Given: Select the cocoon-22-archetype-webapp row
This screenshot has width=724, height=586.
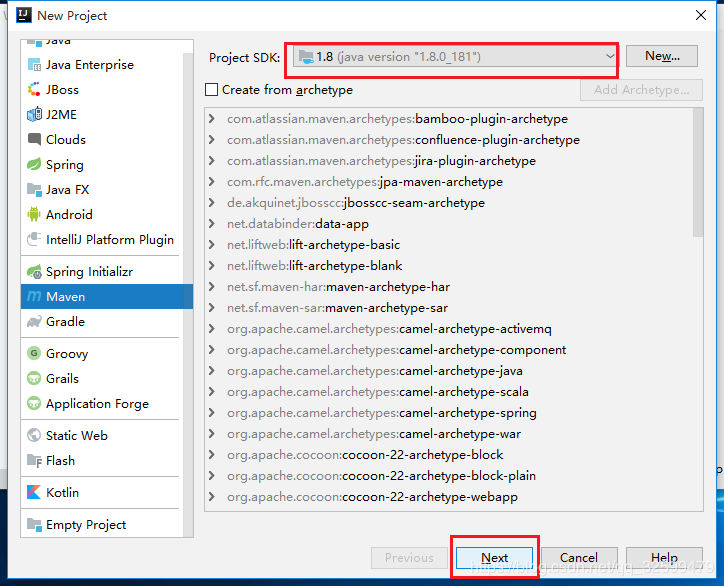Looking at the screenshot, I should click(449, 497).
